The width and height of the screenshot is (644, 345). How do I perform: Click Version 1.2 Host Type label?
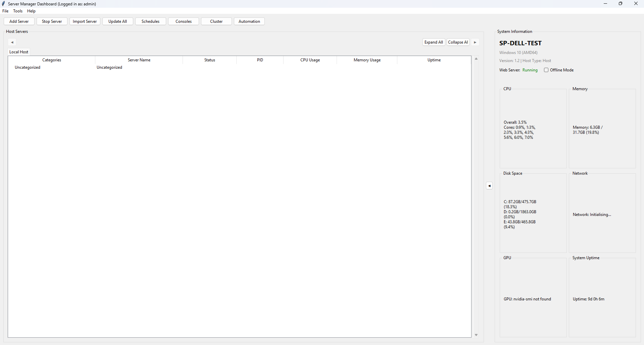[525, 61]
